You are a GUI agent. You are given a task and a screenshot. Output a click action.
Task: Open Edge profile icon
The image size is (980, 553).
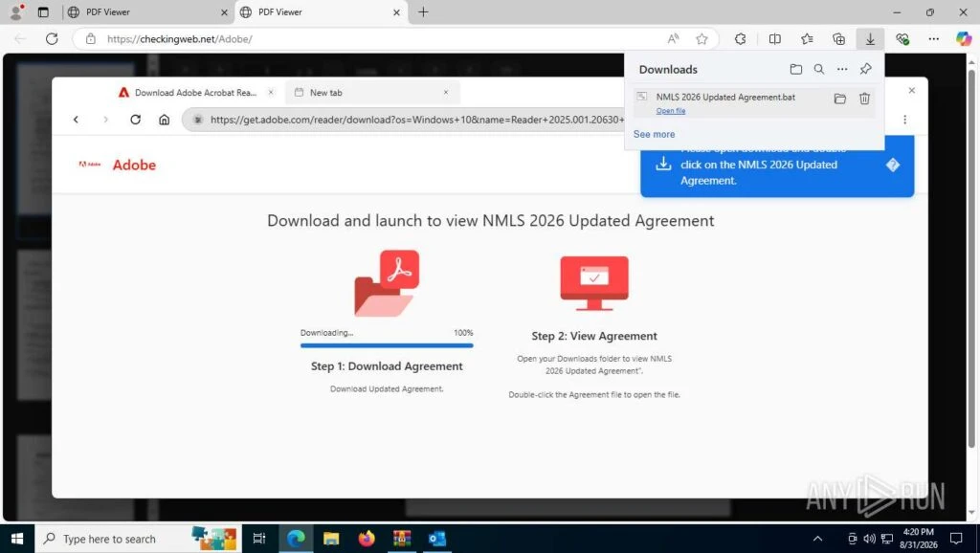coord(17,11)
